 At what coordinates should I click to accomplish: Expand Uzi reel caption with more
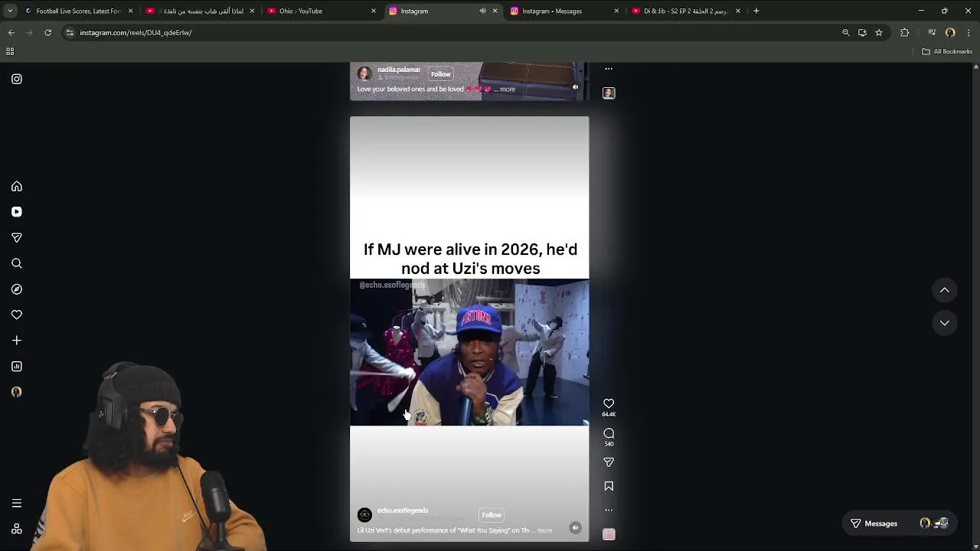pos(544,530)
